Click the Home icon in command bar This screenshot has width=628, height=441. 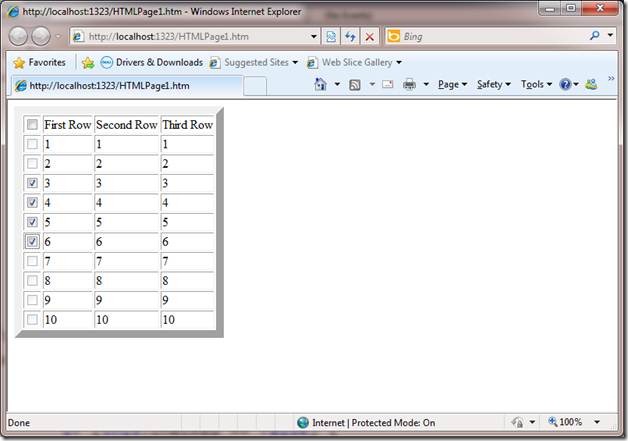(320, 85)
